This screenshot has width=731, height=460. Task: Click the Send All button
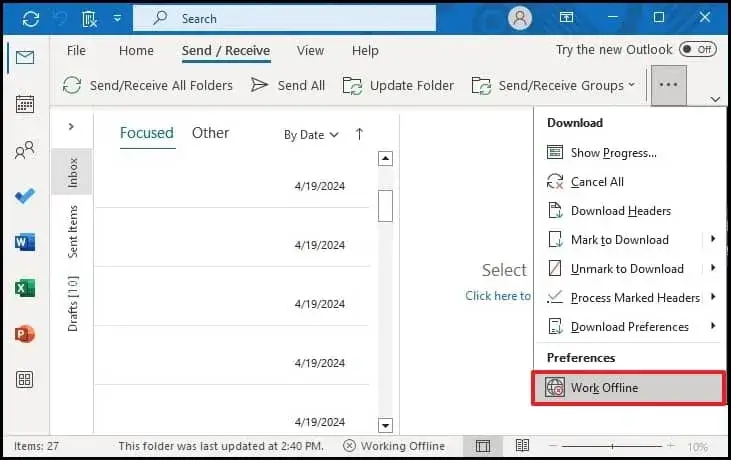[x=288, y=85]
